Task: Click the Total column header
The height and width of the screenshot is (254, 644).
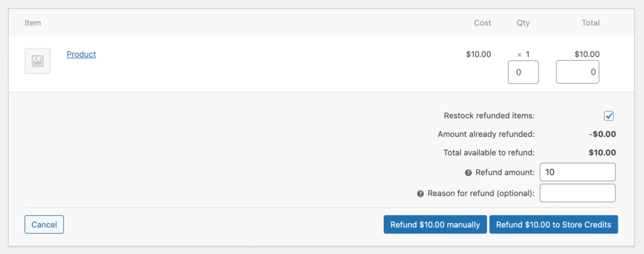Action: (590, 23)
